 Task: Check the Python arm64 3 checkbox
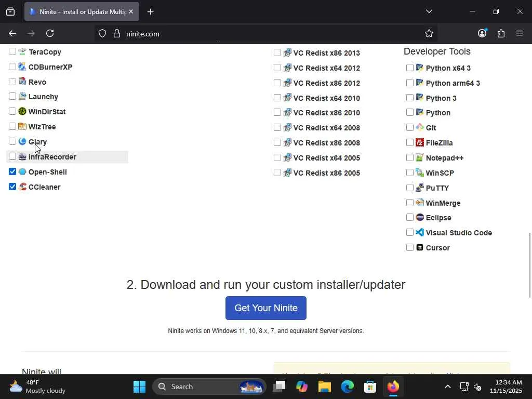point(410,83)
